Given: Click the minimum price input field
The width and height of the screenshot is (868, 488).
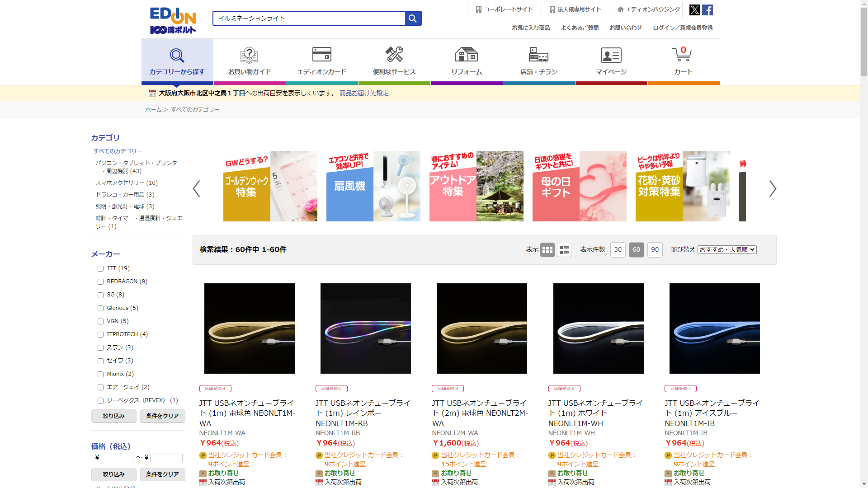Looking at the screenshot, I should pos(117,458).
